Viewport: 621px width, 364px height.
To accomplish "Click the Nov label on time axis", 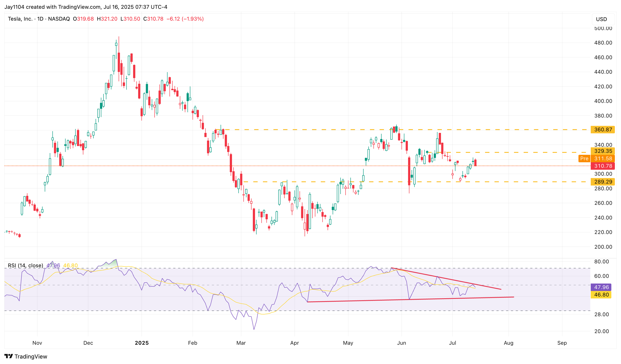I will coord(37,343).
